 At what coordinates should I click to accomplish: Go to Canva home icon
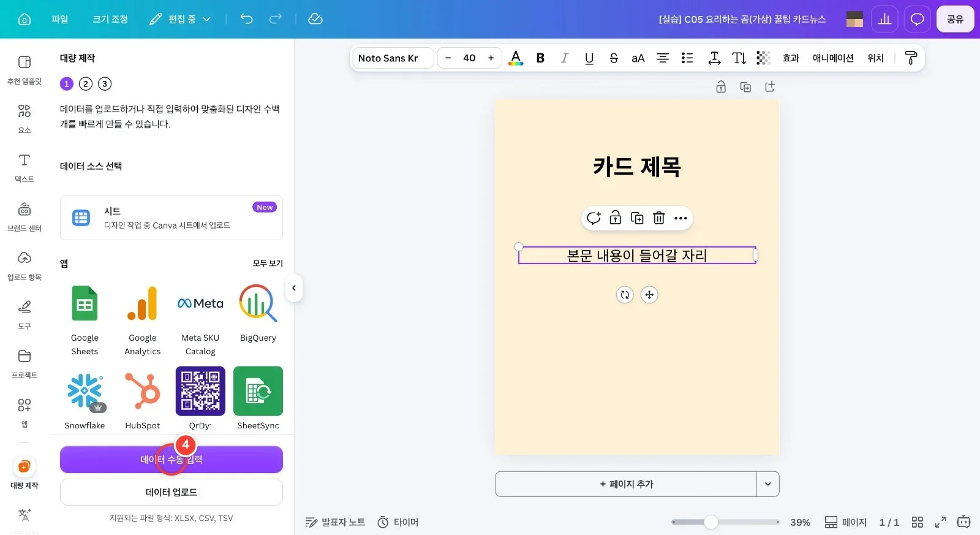tap(24, 19)
